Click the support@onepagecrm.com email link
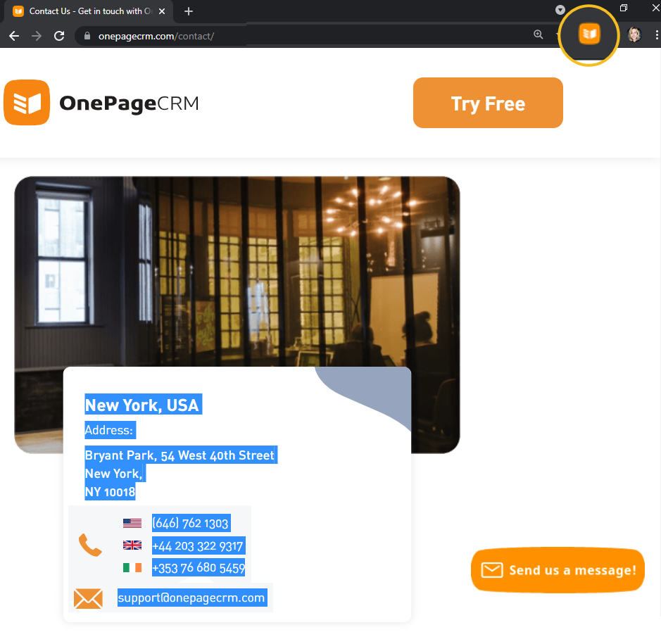 point(191,598)
